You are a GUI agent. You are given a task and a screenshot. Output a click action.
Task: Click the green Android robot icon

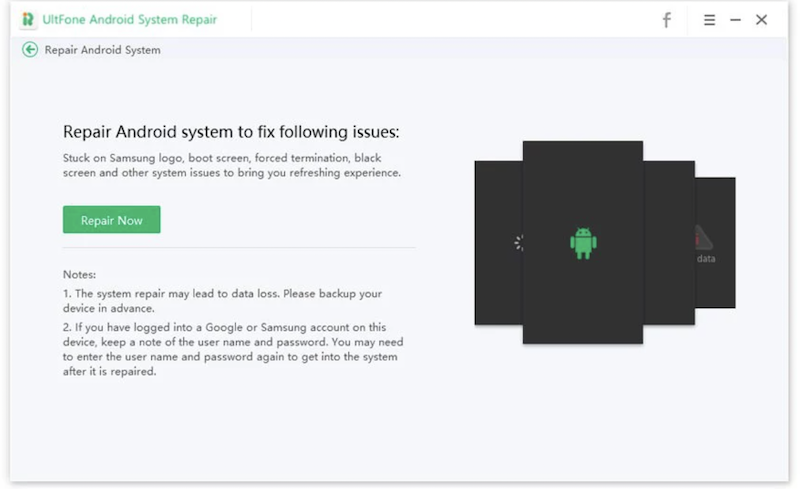click(583, 243)
